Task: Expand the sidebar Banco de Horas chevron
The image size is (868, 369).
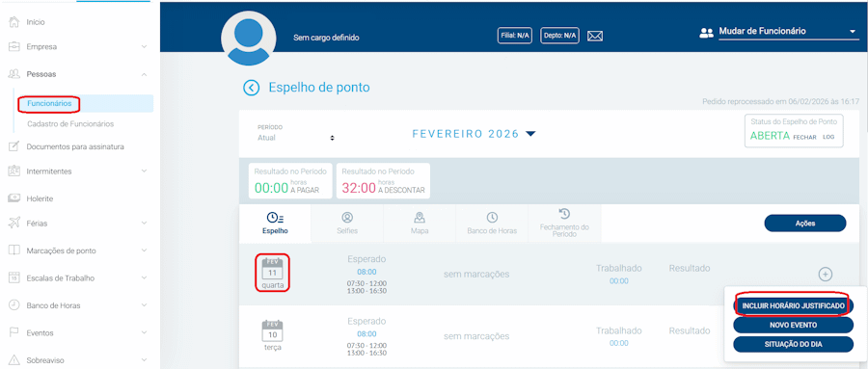Action: tap(144, 304)
